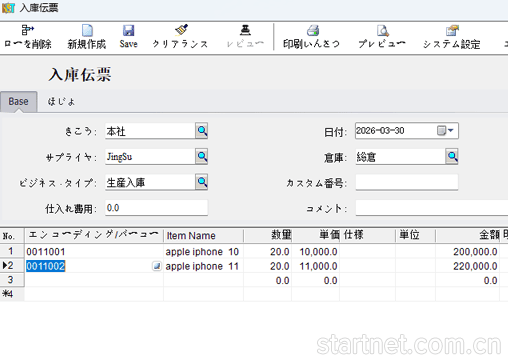Viewport: 508px width, 361px height.
Task: Click the ビジネス・タイプ field with 生産入庫
Action: click(x=150, y=182)
